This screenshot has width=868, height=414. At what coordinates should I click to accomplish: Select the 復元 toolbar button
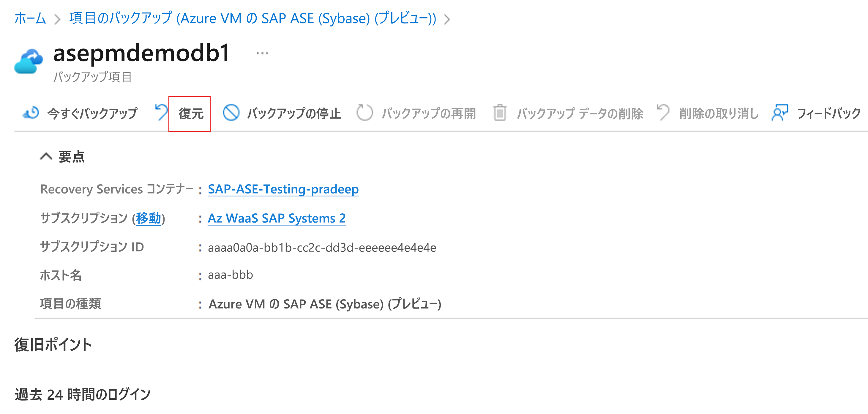(x=189, y=114)
